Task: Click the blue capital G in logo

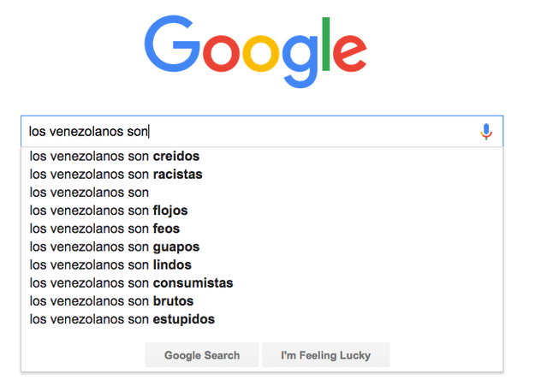Action: 172,44
